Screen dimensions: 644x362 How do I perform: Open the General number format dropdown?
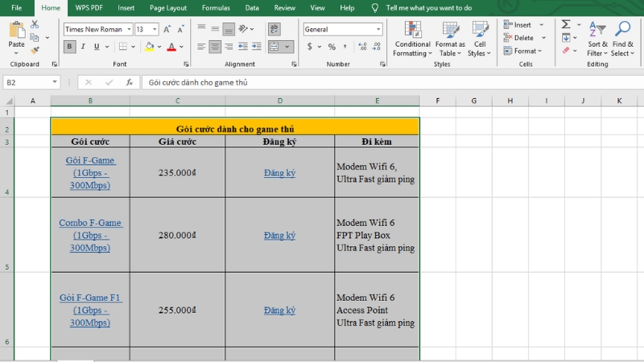pyautogui.click(x=378, y=30)
